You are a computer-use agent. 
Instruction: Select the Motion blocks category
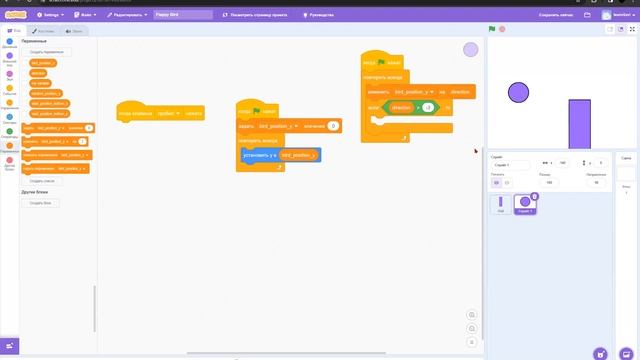[x=9, y=43]
